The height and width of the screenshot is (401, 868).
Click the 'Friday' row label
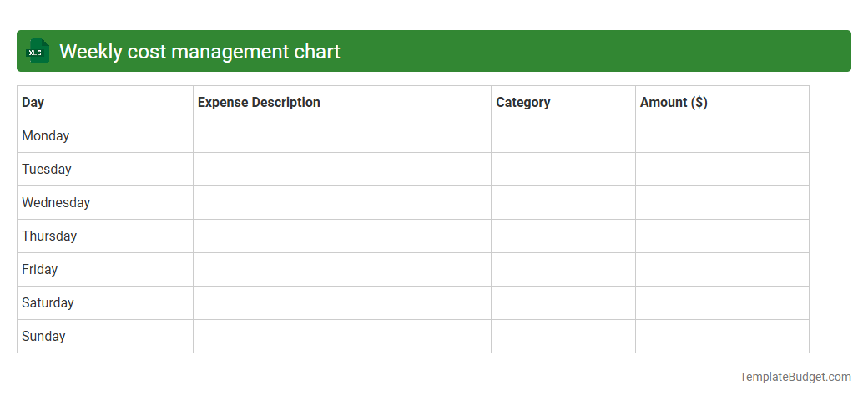[x=40, y=269]
